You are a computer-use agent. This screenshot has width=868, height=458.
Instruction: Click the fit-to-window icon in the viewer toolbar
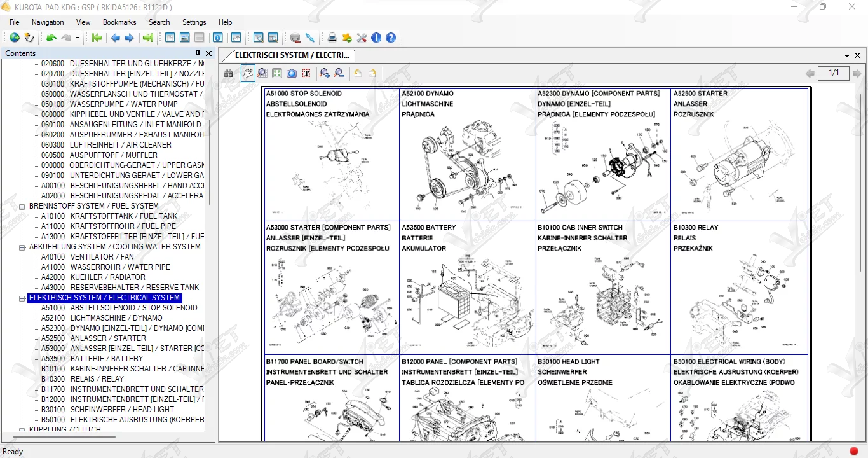pos(277,74)
